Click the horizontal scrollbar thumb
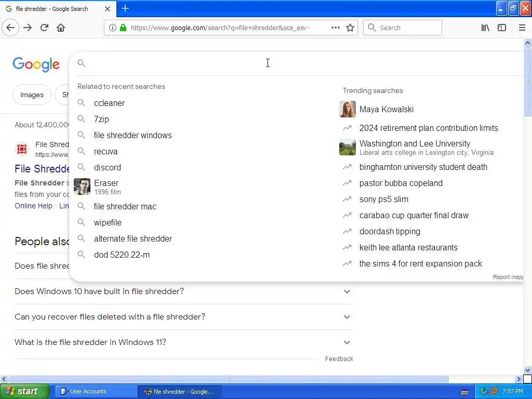Viewport: 532px width, 399px height. click(x=229, y=379)
